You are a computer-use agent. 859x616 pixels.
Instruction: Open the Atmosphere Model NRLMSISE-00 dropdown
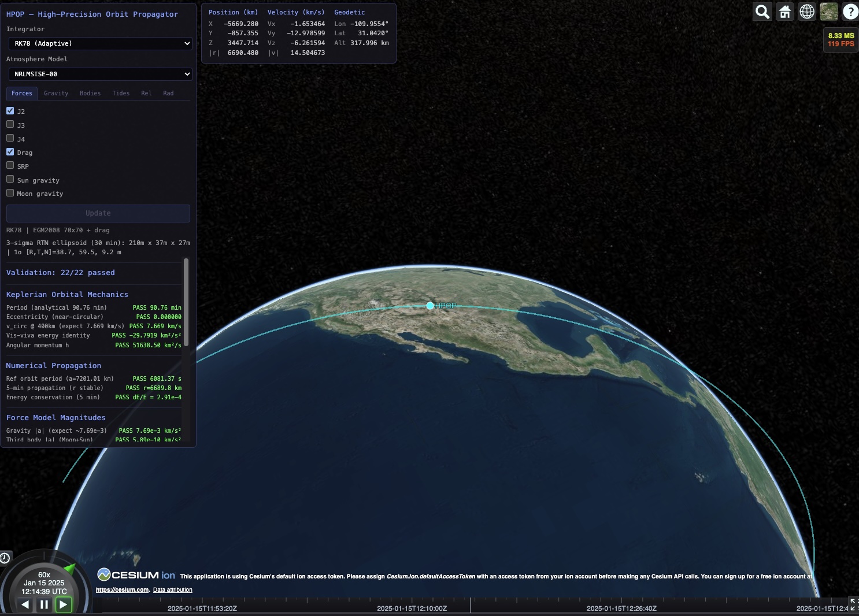(100, 74)
